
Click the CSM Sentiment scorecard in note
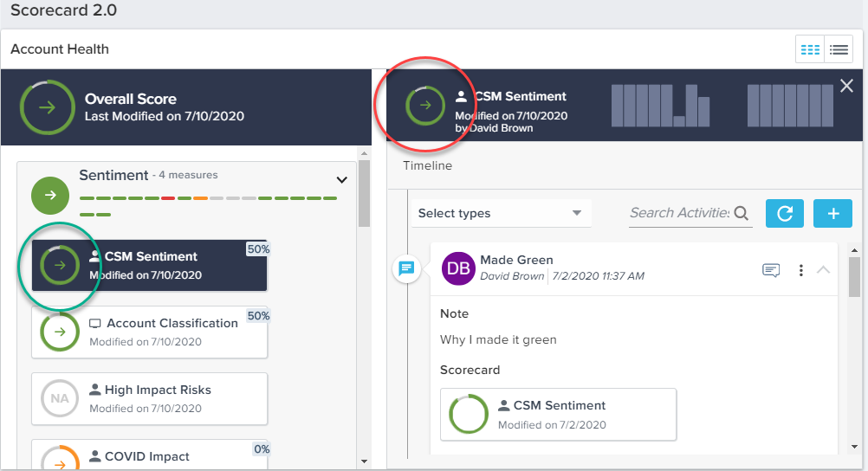coord(558,415)
